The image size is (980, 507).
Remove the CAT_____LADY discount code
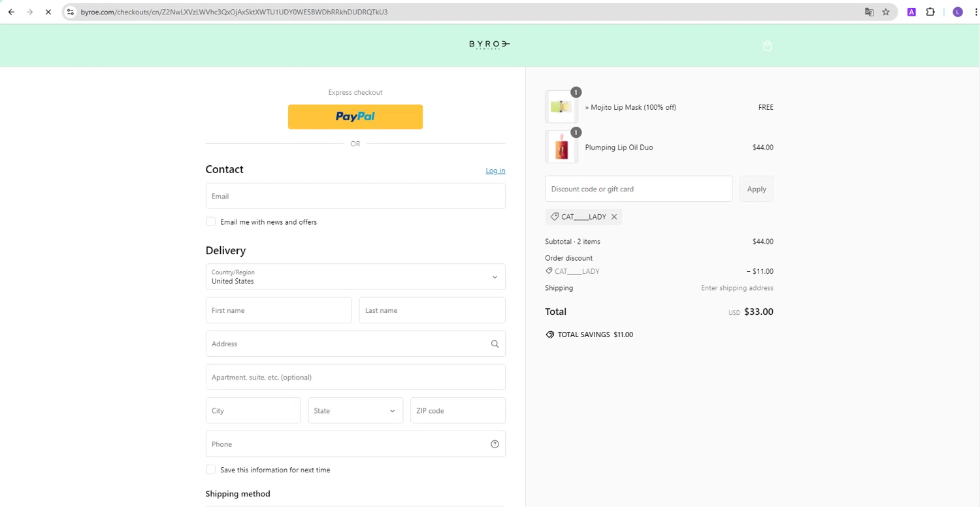(614, 217)
